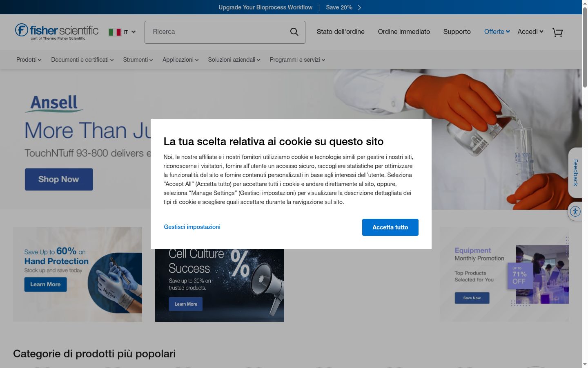
Task: Open the shopping cart icon
Action: point(557,32)
